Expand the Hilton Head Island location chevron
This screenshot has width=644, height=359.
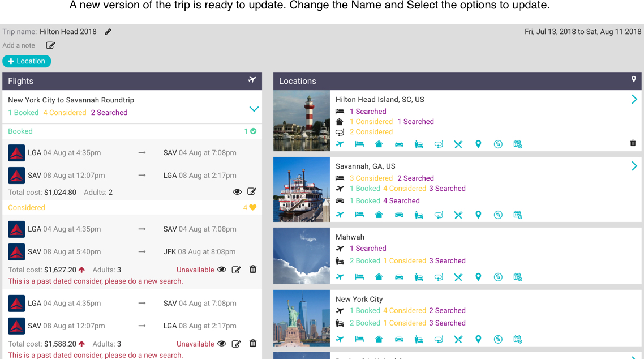click(634, 100)
